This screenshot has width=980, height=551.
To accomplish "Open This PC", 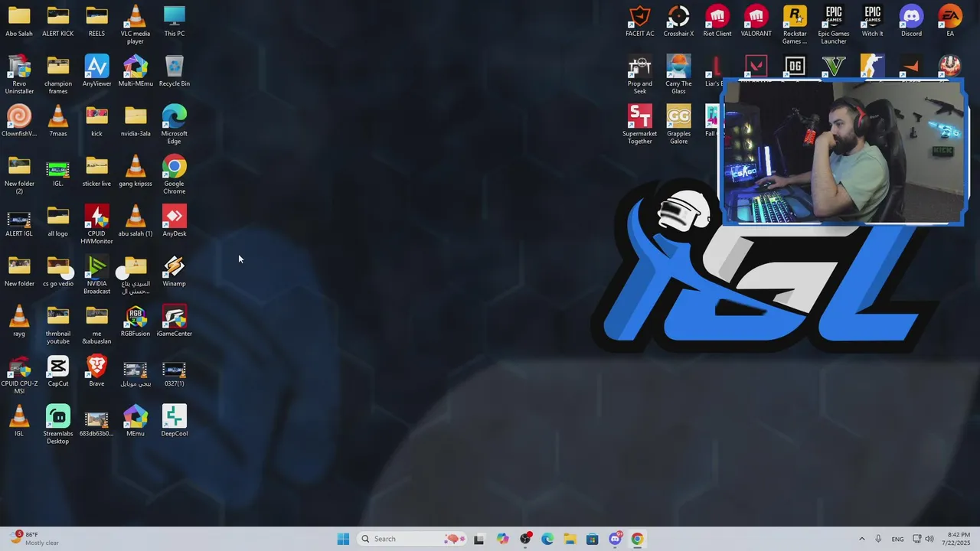I will click(175, 21).
